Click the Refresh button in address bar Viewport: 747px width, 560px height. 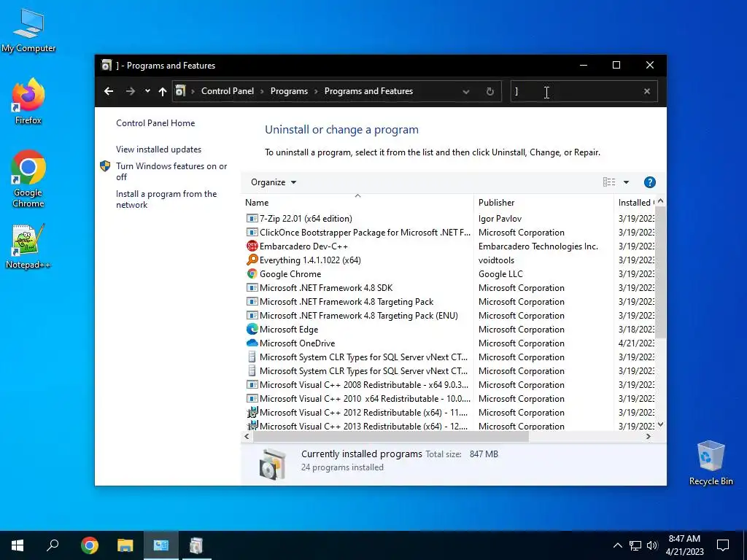[489, 91]
